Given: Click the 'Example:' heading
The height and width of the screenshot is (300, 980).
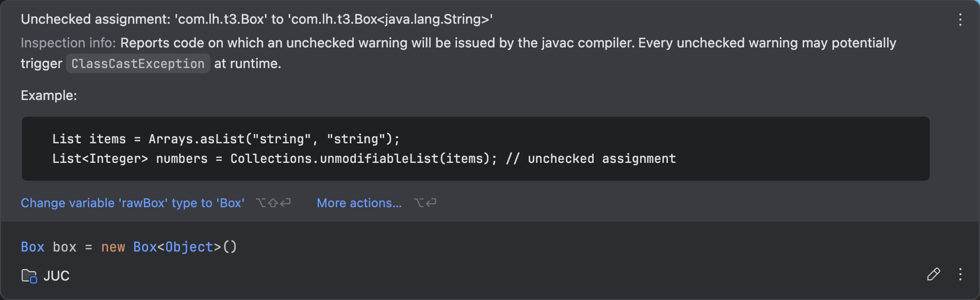Looking at the screenshot, I should (x=49, y=95).
